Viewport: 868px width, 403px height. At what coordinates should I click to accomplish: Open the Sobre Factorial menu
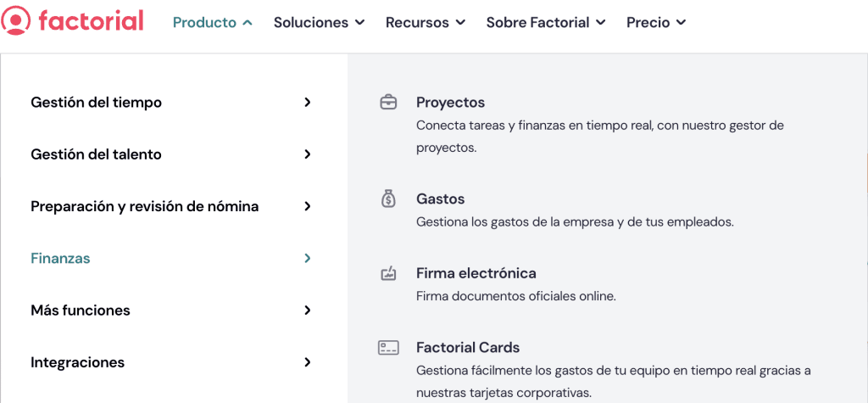pos(546,23)
